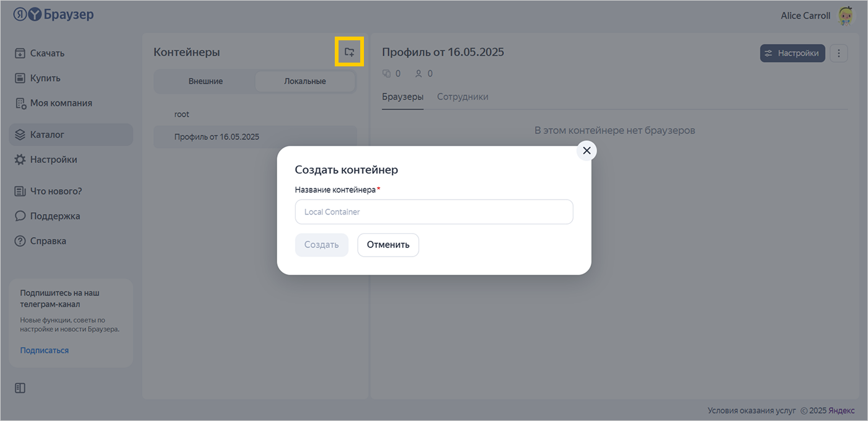Close the Создать контейнер dialog
868x421 pixels.
(x=587, y=151)
